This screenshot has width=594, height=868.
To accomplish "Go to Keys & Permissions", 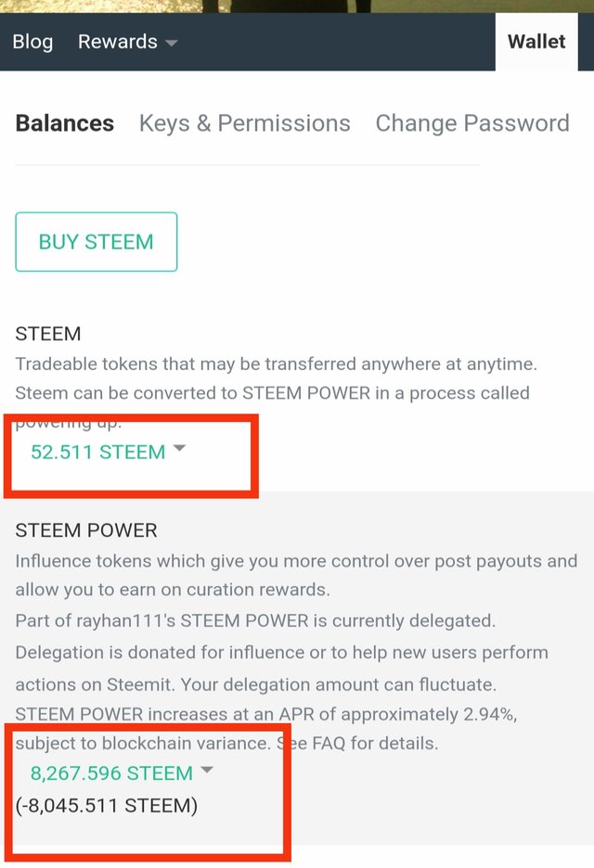I will coord(244,123).
